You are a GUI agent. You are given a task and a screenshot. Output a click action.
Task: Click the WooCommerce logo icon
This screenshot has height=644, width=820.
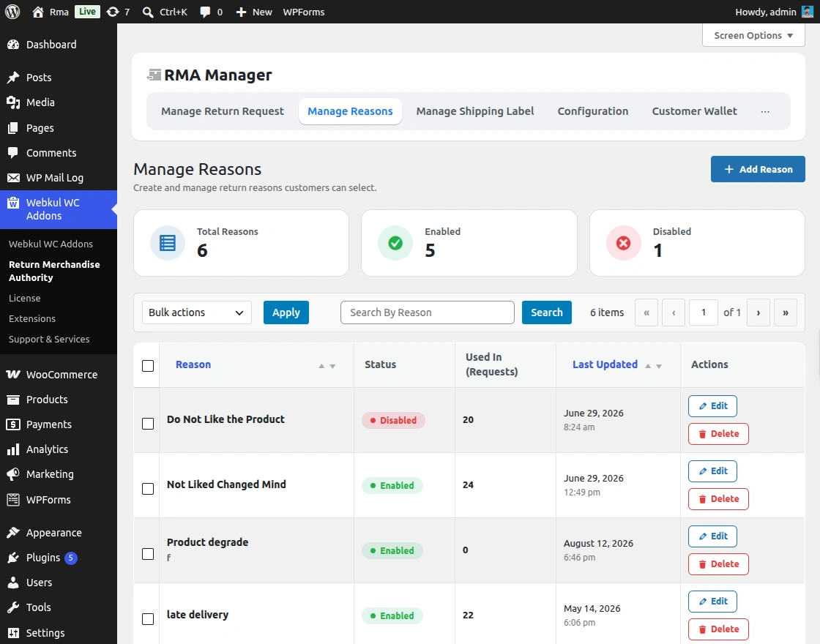coord(13,374)
